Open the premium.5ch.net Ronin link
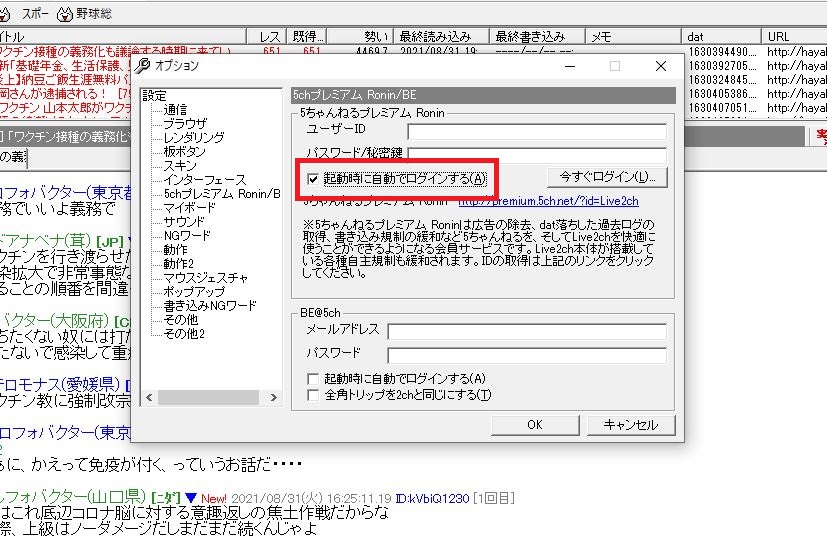This screenshot has height=539, width=827. [549, 201]
